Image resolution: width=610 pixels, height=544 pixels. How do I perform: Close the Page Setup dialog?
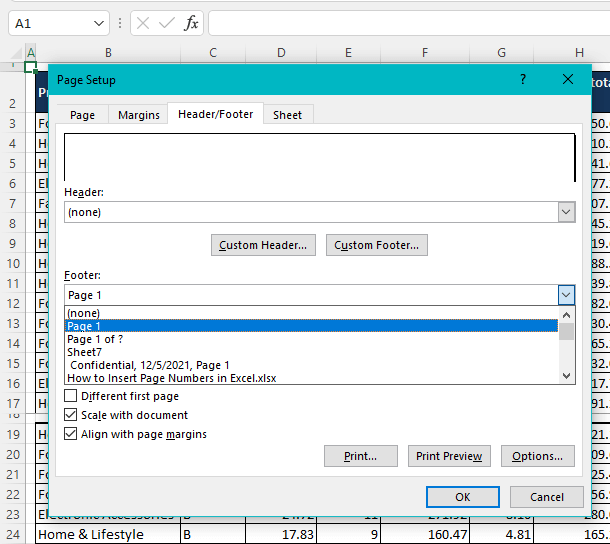pos(568,79)
